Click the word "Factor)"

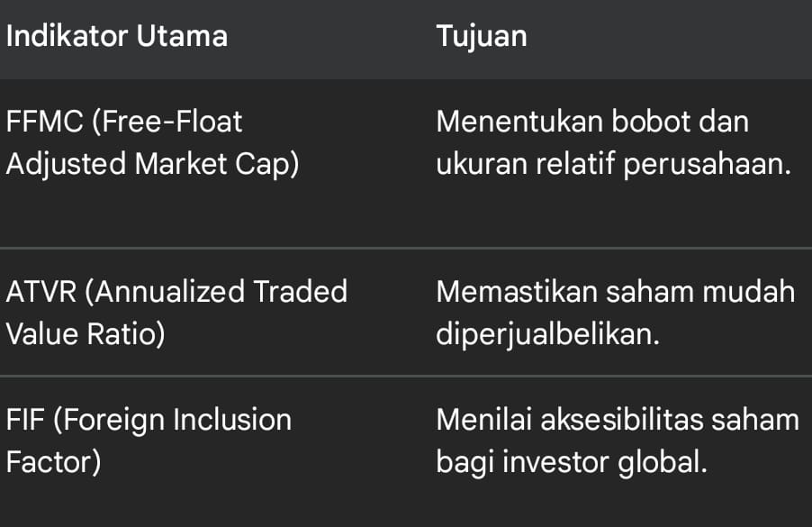[x=53, y=462]
